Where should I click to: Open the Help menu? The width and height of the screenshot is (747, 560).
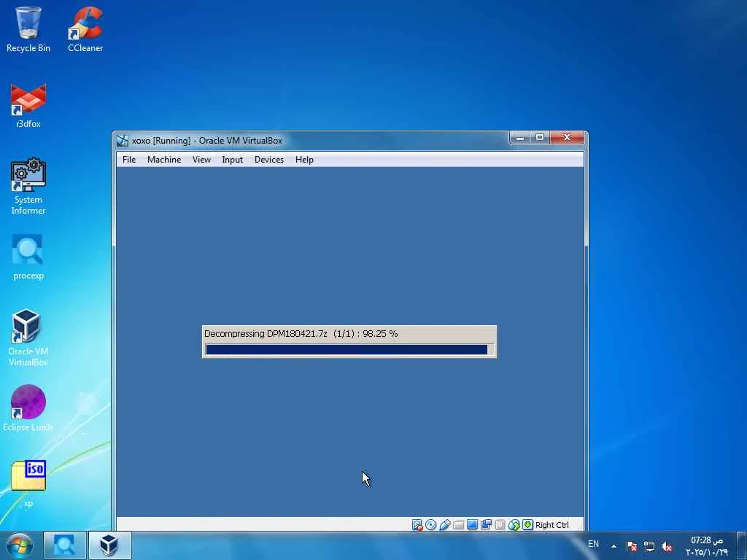pos(304,160)
